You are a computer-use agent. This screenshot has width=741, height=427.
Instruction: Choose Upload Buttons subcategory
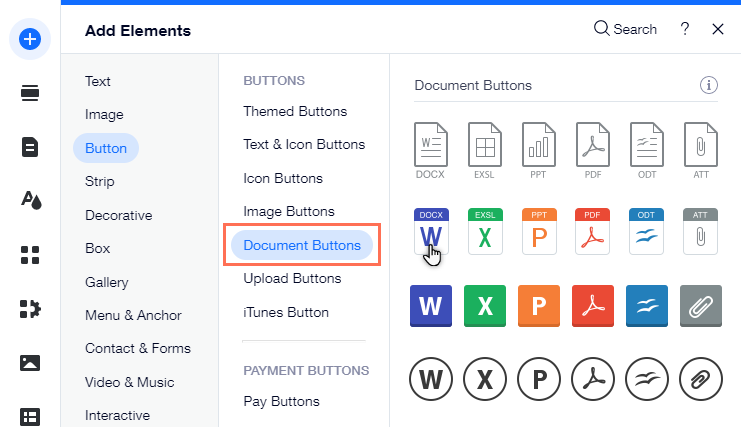(292, 278)
